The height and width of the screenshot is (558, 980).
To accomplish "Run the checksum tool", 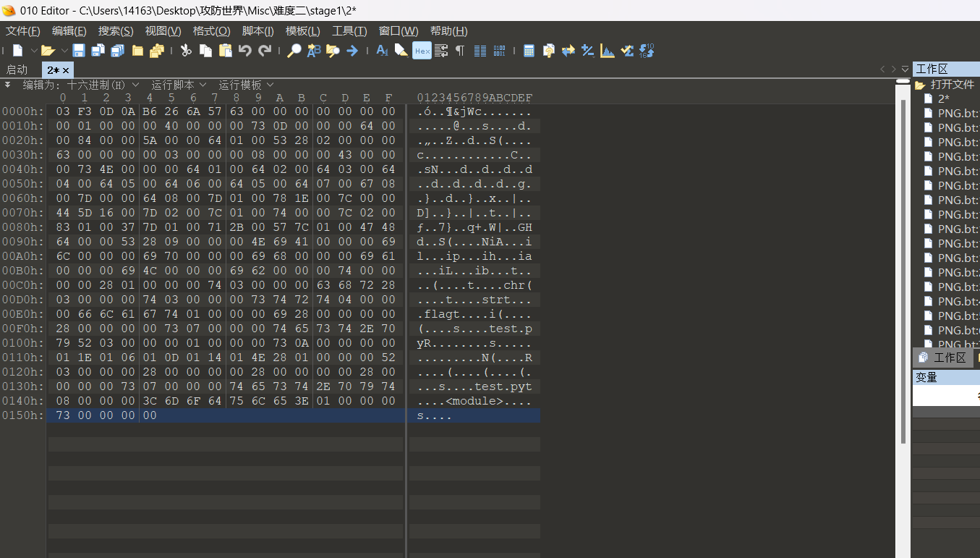I will click(626, 50).
